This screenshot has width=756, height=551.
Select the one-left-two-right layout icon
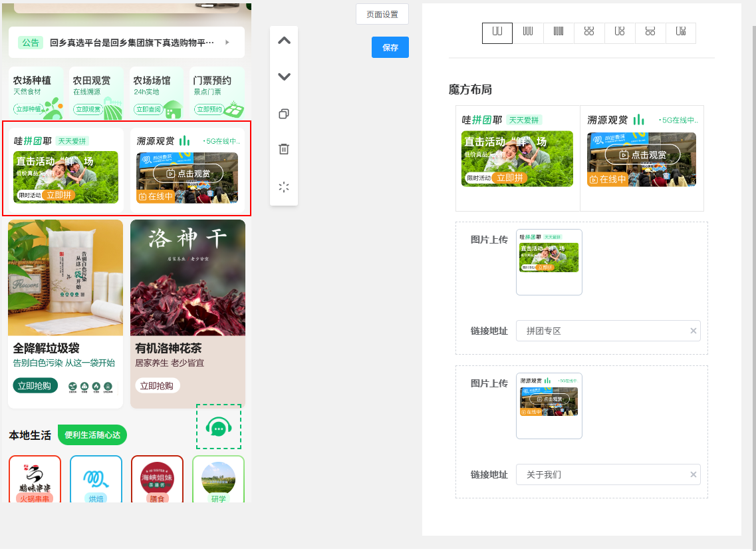coord(620,33)
